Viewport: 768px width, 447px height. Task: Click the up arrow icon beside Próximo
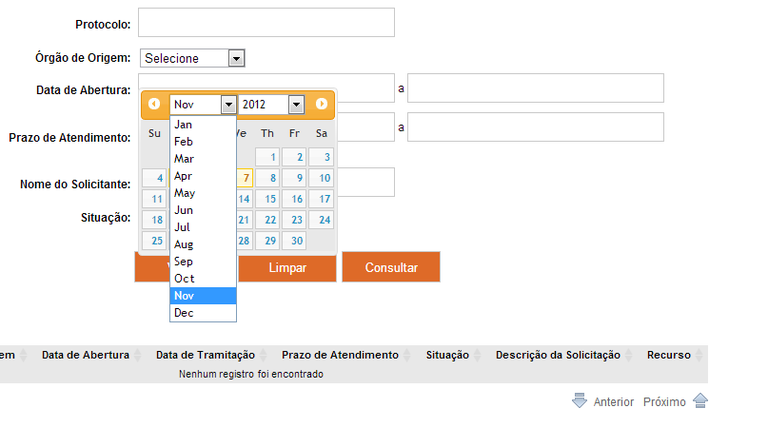700,401
